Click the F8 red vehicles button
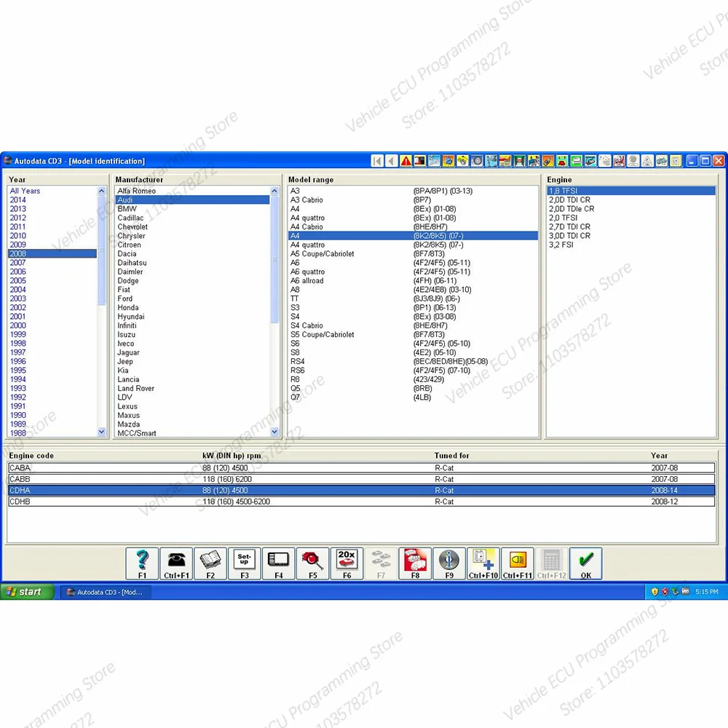This screenshot has width=728, height=728. pos(415,563)
